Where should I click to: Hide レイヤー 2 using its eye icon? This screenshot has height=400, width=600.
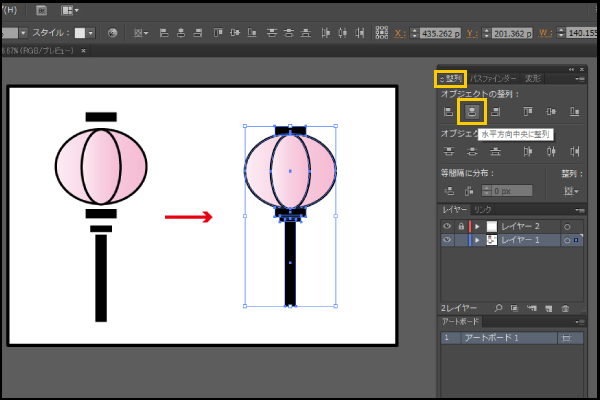[x=447, y=226]
